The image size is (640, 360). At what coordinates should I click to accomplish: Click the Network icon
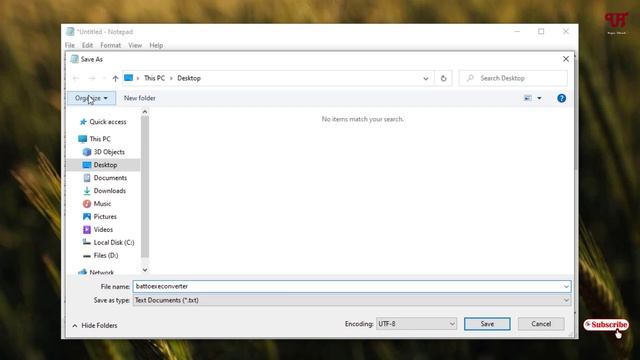point(82,272)
